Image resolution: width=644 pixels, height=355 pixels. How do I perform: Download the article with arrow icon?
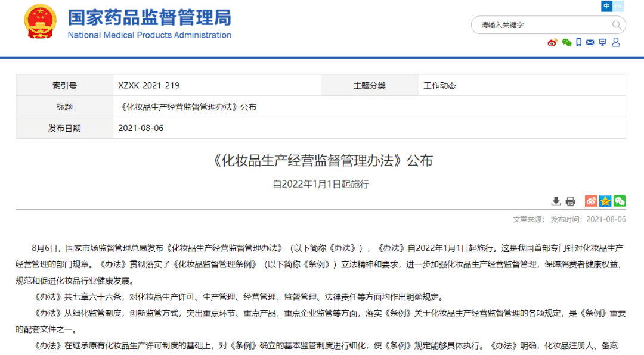click(556, 201)
